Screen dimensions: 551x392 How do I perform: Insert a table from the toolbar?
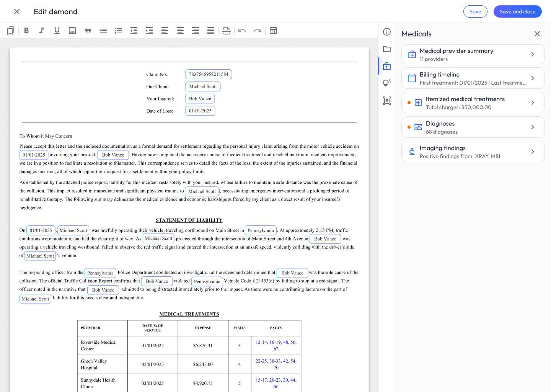click(273, 31)
